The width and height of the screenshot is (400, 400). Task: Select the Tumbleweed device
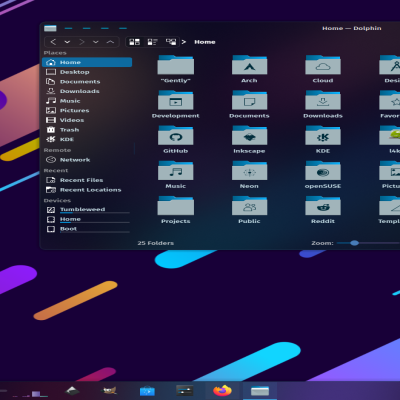[x=87, y=210]
